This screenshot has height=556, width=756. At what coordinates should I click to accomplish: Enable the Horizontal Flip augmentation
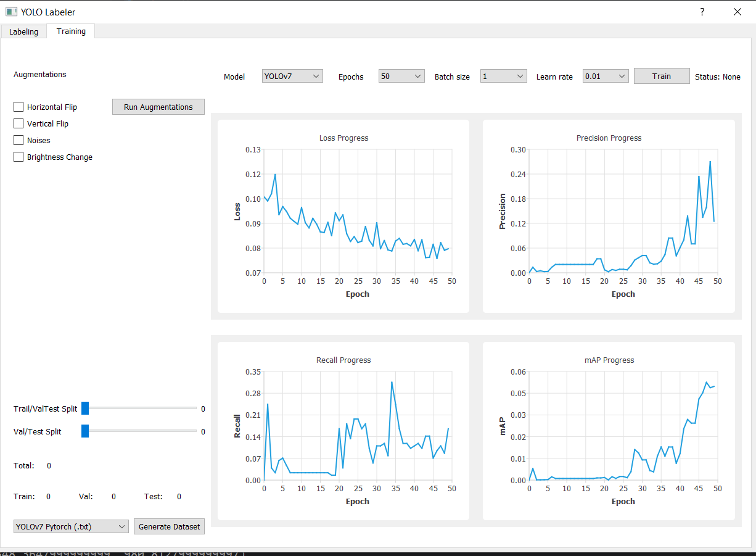click(x=18, y=106)
